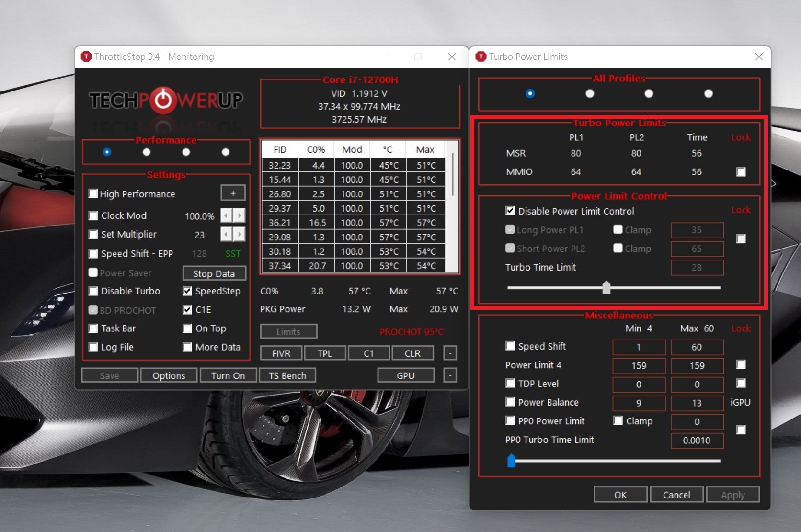The width and height of the screenshot is (801, 532).
Task: Open the FIVR window
Action: coord(281,353)
